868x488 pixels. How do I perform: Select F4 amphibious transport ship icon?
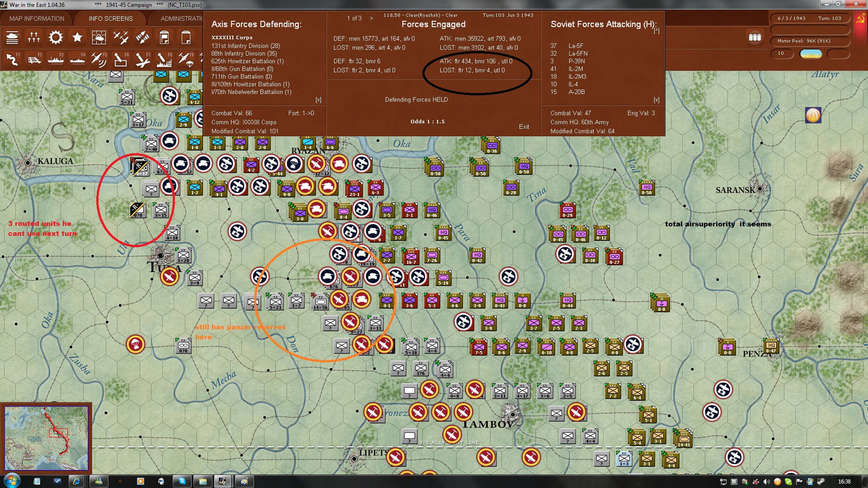[x=77, y=59]
